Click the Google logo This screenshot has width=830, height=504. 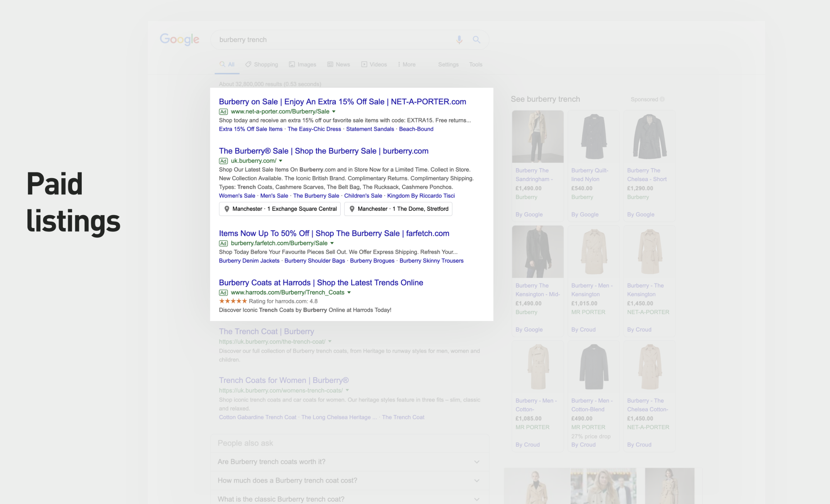click(180, 39)
